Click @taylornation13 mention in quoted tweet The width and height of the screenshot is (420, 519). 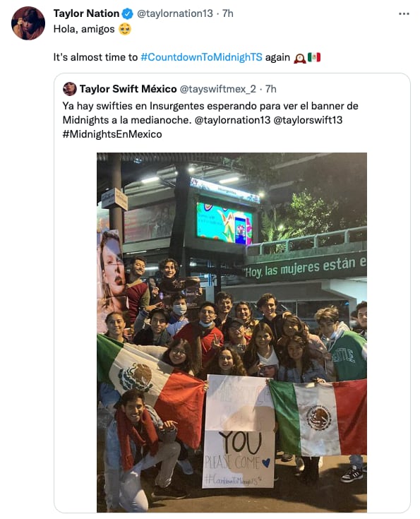(232, 120)
